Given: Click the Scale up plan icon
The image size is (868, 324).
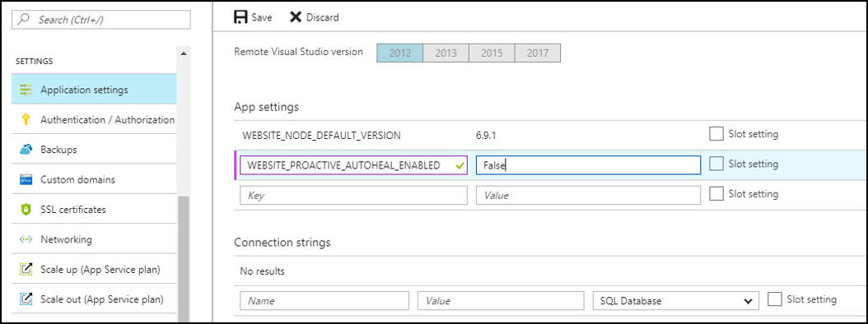Looking at the screenshot, I should [26, 270].
